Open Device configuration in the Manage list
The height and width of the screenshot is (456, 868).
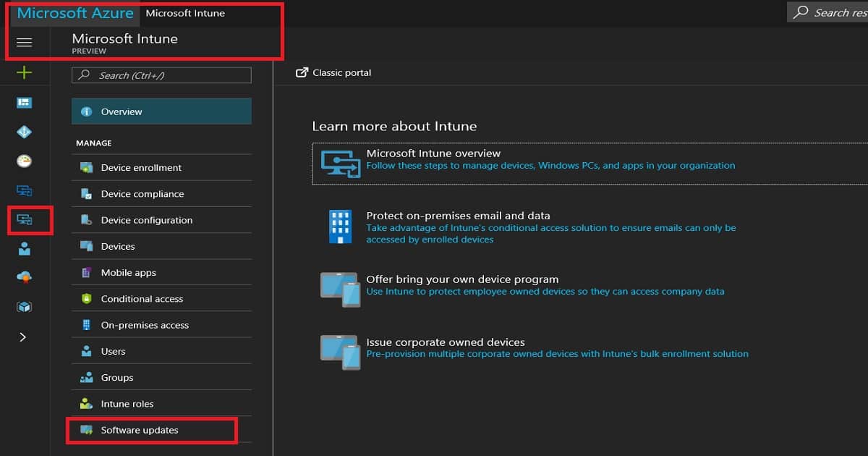pyautogui.click(x=161, y=220)
